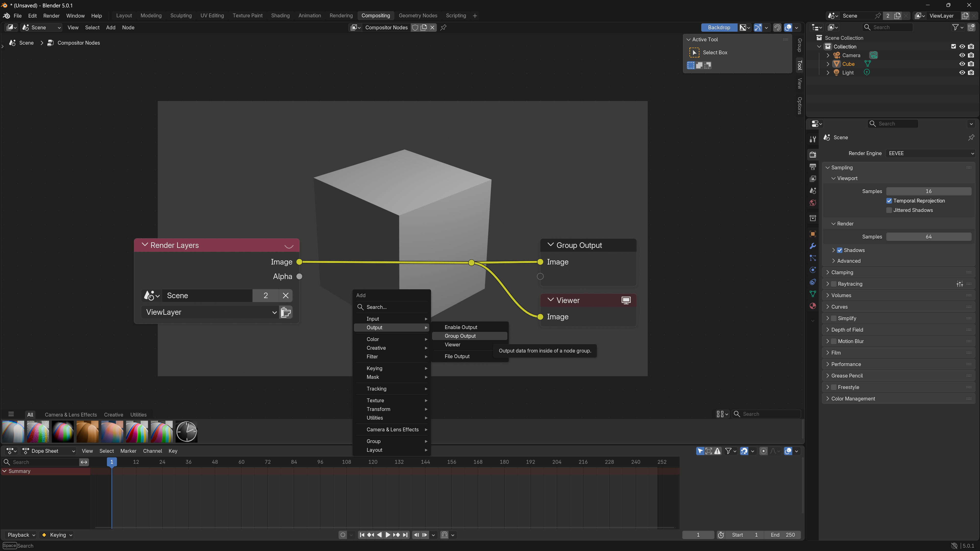Uncheck Collection exclude checkbox
The width and height of the screenshot is (980, 551).
click(953, 46)
